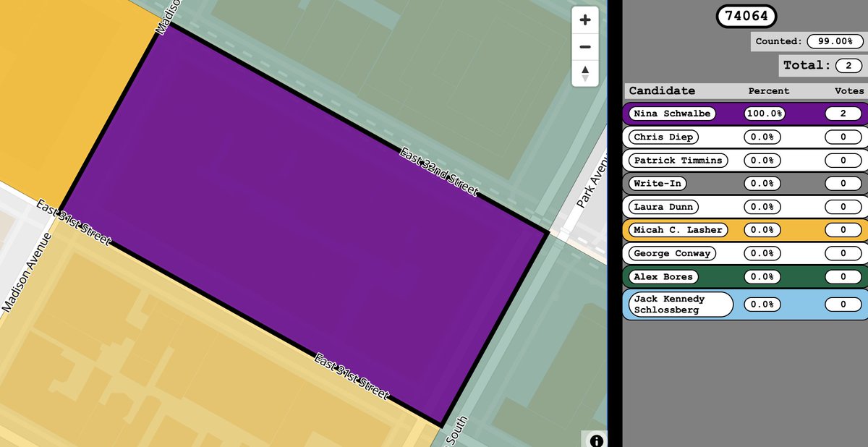Click Laura Dunn's vote count 0
This screenshot has height=447, width=868.
[x=843, y=206]
